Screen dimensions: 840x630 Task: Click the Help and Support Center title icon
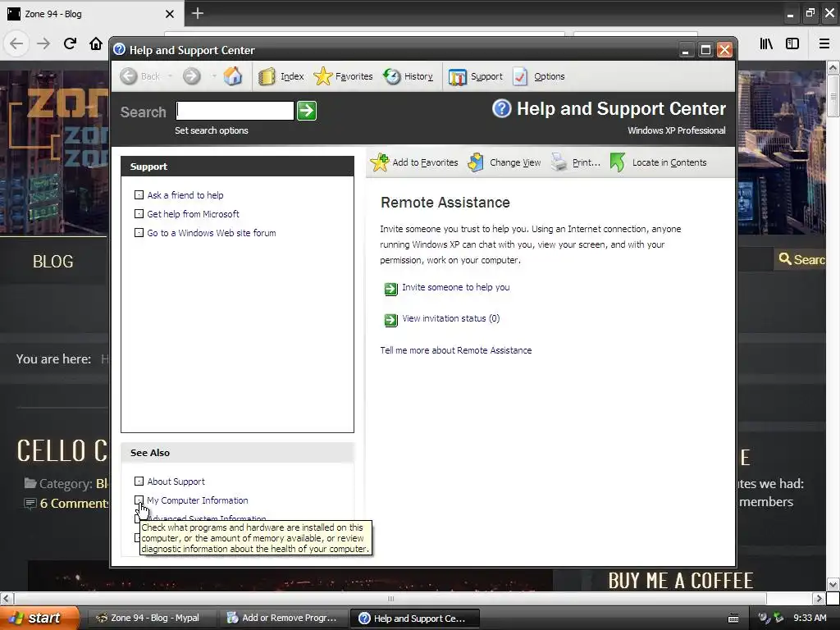coord(120,50)
